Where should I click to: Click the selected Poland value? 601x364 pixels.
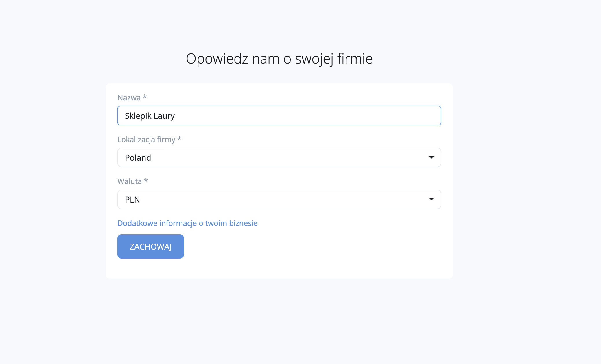pyautogui.click(x=138, y=158)
